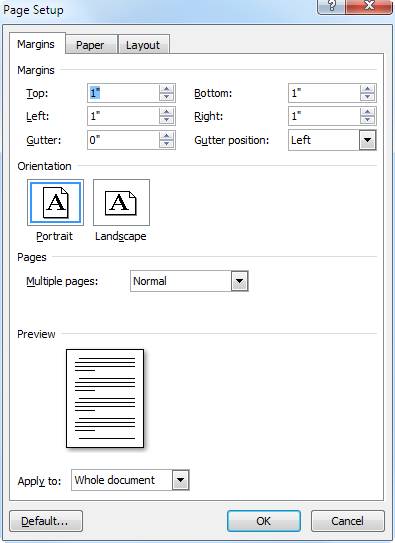Expand the Multiple pages dropdown
395x543 pixels.
[240, 281]
